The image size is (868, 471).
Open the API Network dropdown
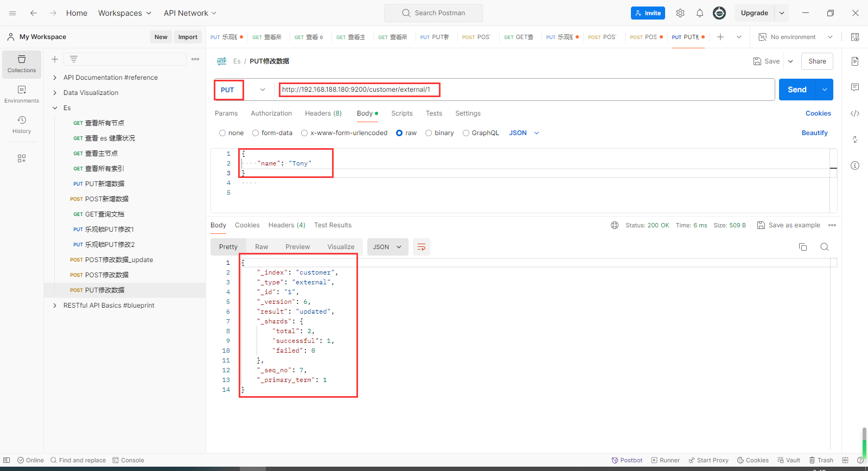pyautogui.click(x=190, y=13)
